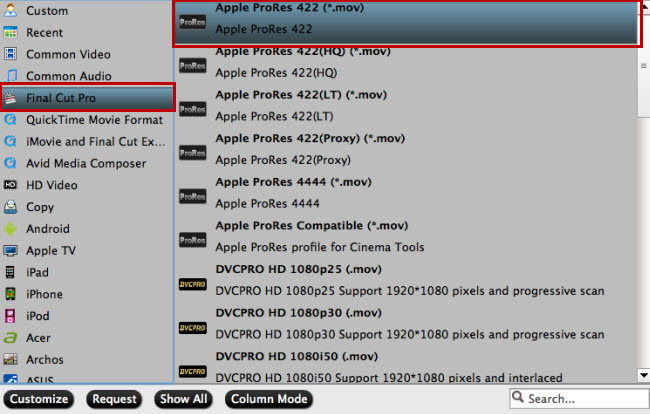Click the iPad device icon
This screenshot has height=414, width=650.
click(x=10, y=272)
